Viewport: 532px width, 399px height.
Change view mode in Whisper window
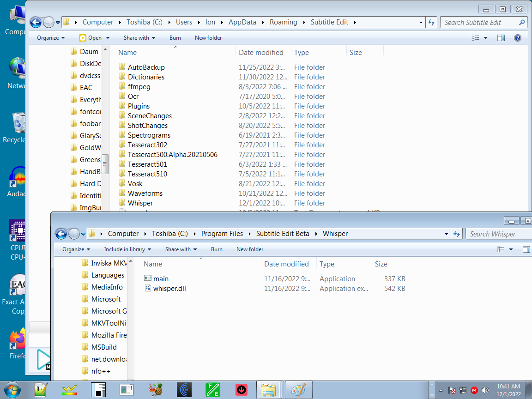501,249
